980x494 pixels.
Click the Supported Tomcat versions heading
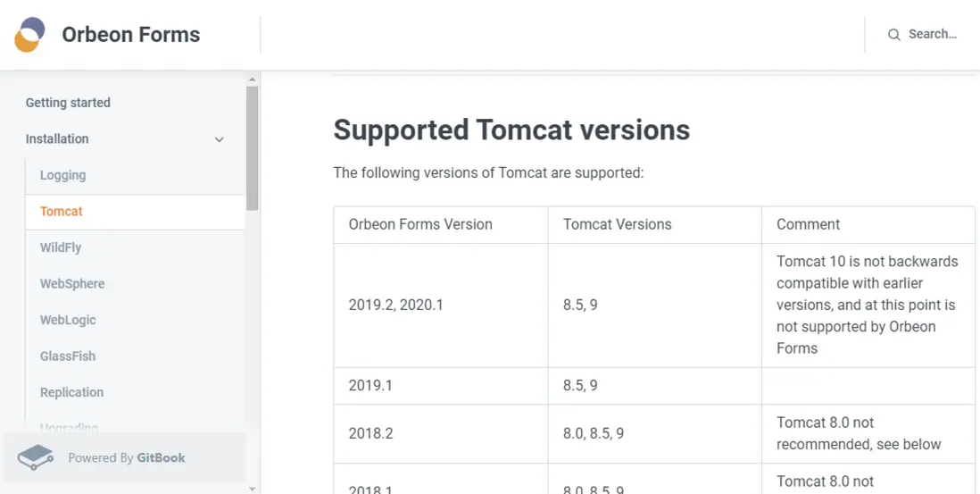(511, 130)
